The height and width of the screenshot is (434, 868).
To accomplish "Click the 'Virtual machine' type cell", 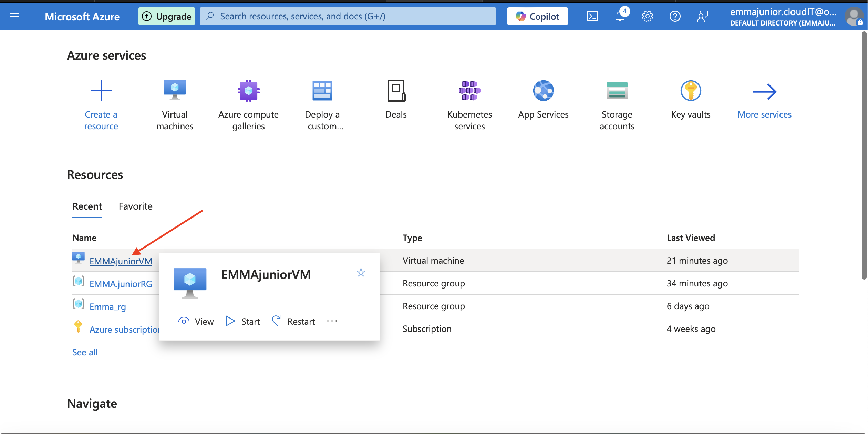I will (433, 261).
